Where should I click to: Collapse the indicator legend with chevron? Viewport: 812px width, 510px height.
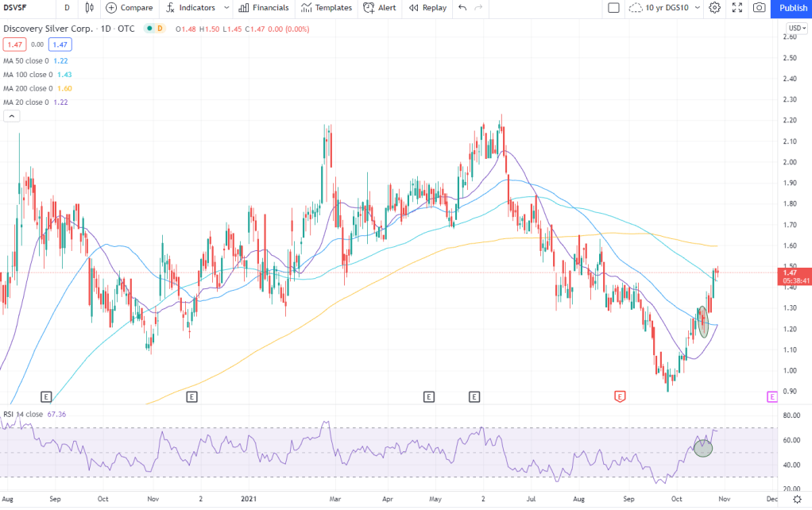click(11, 116)
